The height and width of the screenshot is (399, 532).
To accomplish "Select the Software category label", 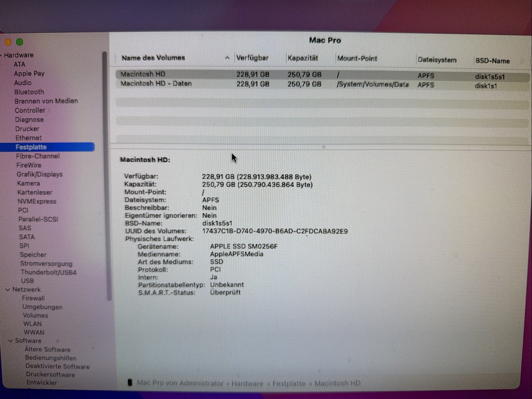I will pos(28,340).
